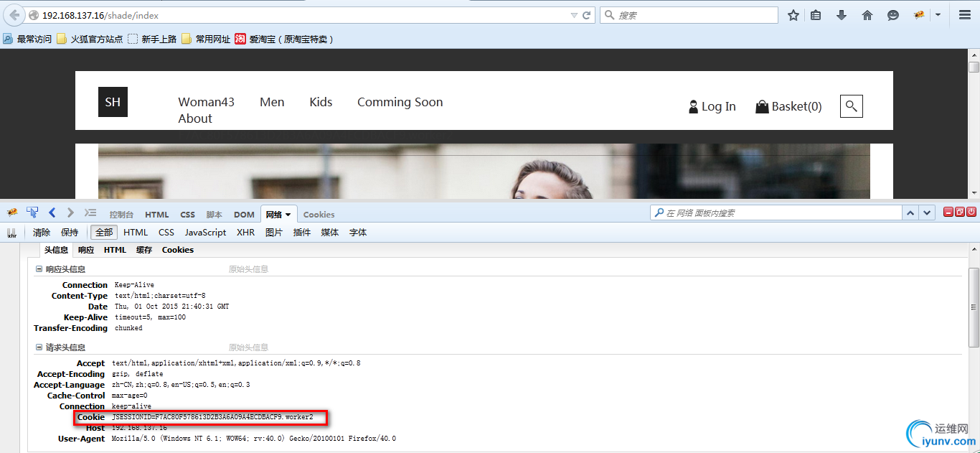
Task: Open the About navigation link
Action: click(195, 118)
